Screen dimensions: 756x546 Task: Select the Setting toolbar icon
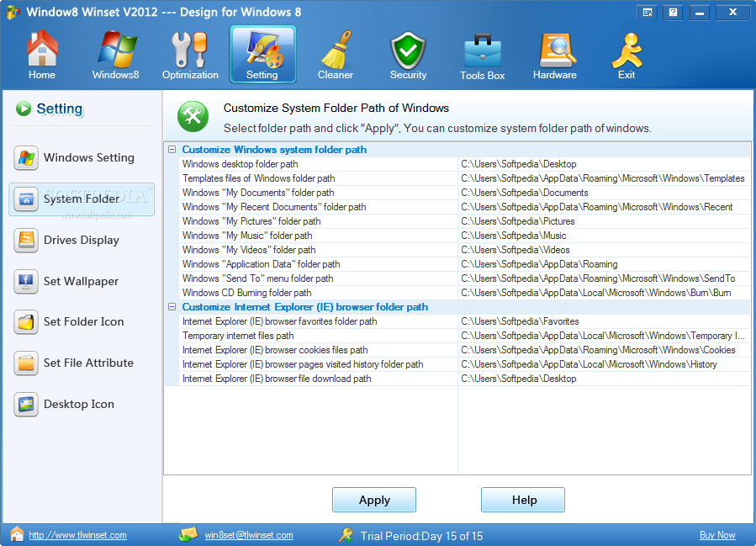262,54
